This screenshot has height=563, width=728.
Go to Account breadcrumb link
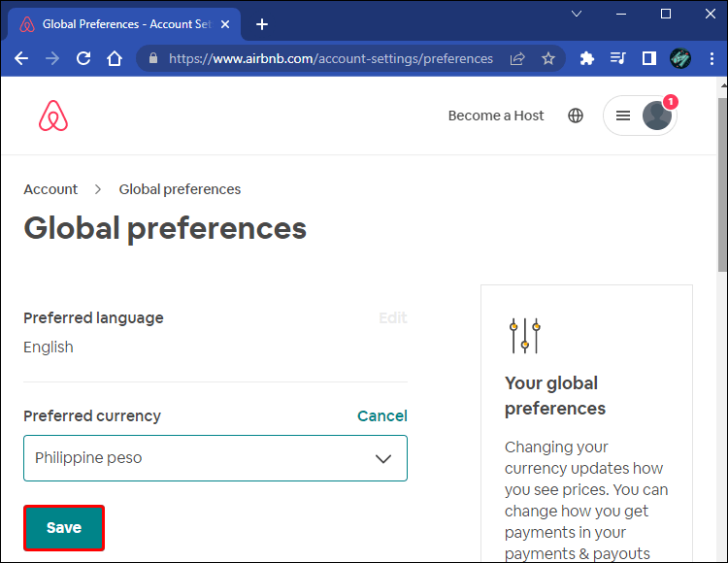[x=50, y=189]
